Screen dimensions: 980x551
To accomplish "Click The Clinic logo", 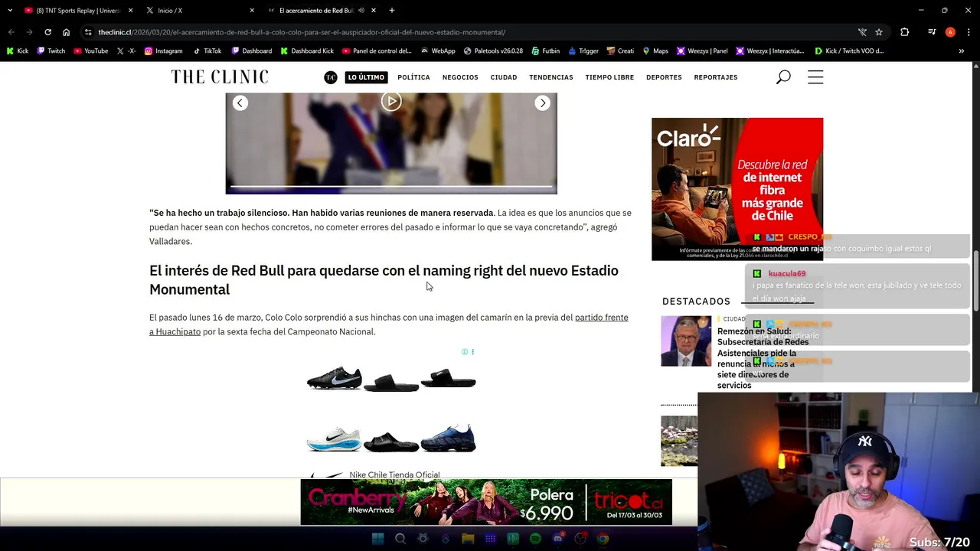I will 220,77.
